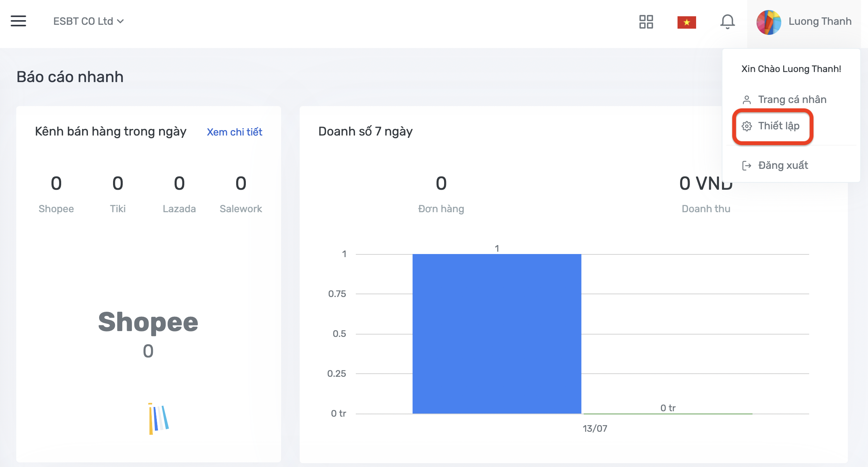This screenshot has height=467, width=868.
Task: Click the Báo cáo nhanh heading
Action: [70, 77]
